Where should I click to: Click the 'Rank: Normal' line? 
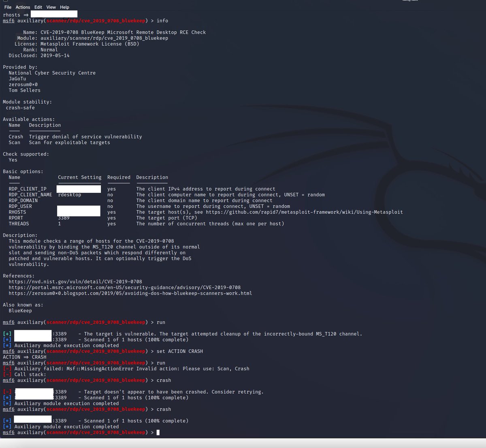tap(40, 50)
